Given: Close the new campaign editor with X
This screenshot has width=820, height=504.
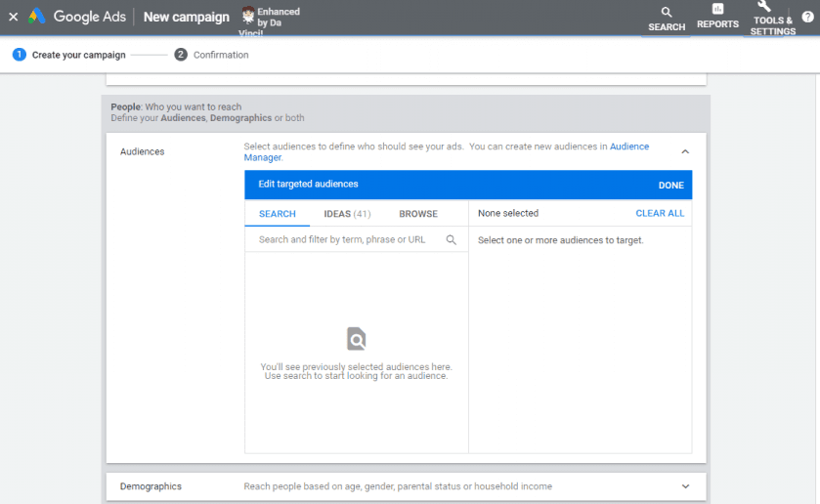Looking at the screenshot, I should point(14,17).
